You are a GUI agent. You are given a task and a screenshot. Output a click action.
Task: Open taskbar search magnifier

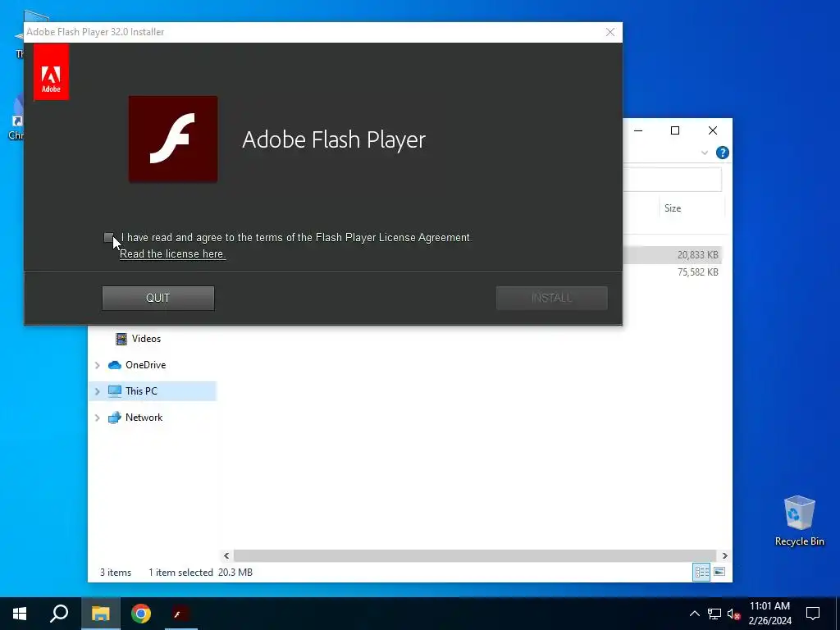tap(59, 614)
